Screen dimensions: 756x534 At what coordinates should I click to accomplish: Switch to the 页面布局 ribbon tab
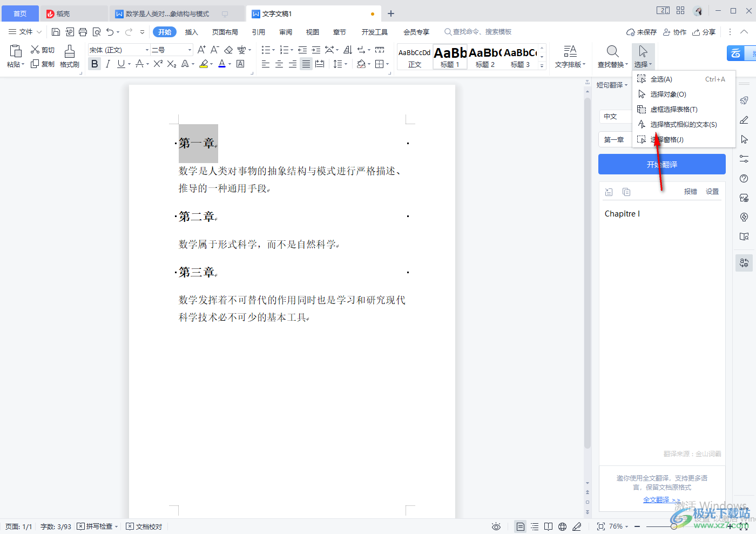coord(225,32)
